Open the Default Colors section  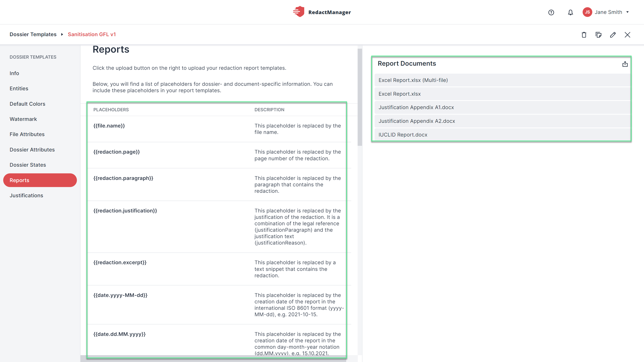coord(27,104)
